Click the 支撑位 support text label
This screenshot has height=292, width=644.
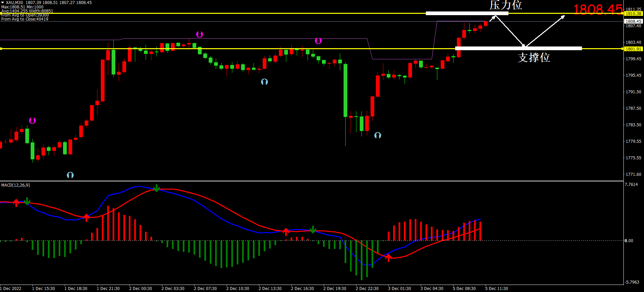534,58
